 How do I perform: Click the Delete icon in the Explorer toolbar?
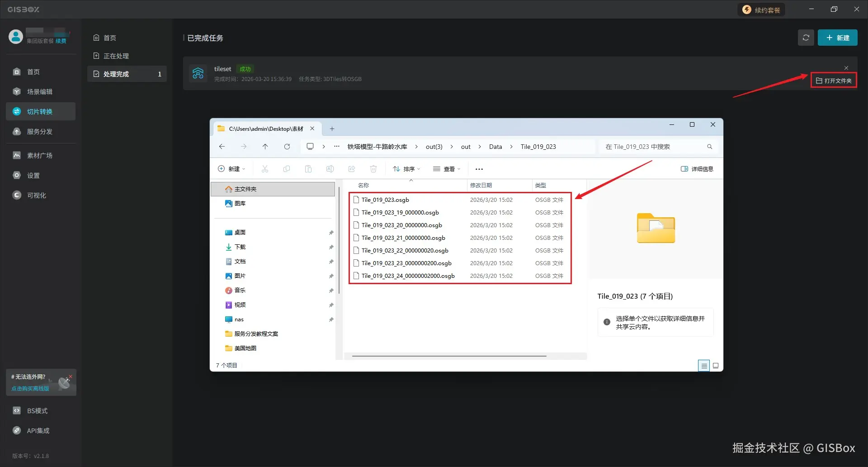[373, 169]
